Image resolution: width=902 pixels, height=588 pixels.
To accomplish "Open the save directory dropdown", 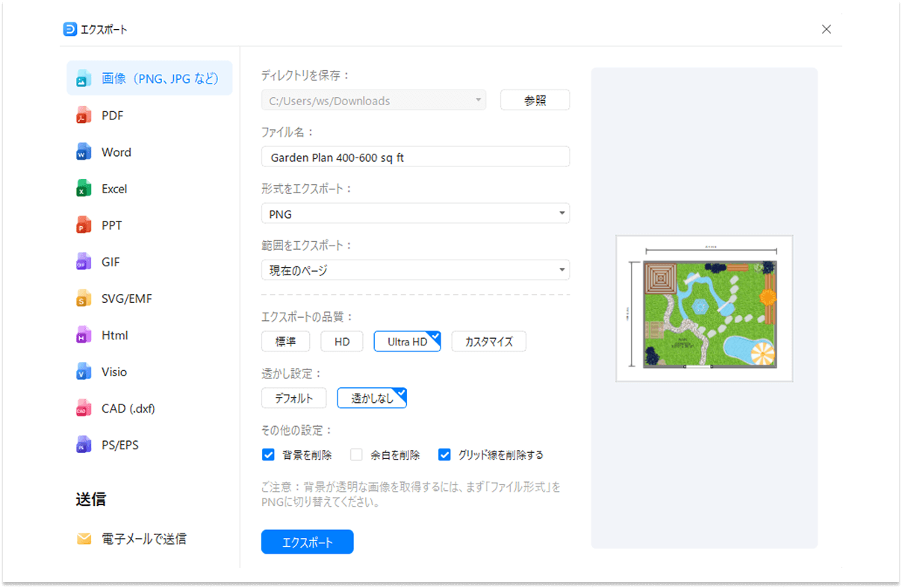I will point(478,99).
